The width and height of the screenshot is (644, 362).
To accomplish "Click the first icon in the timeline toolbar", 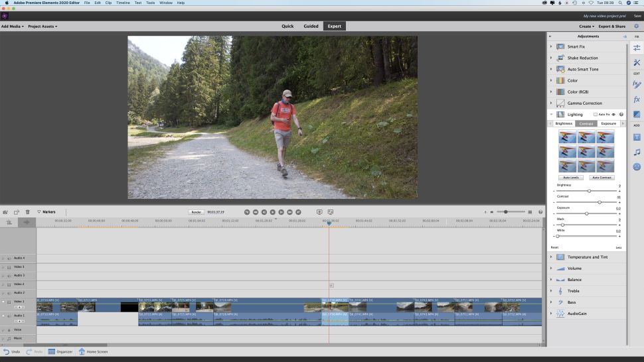I will coord(5,212).
